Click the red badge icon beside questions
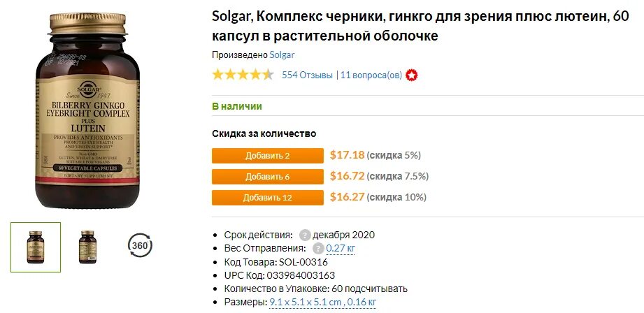644x313 pixels. (x=413, y=75)
